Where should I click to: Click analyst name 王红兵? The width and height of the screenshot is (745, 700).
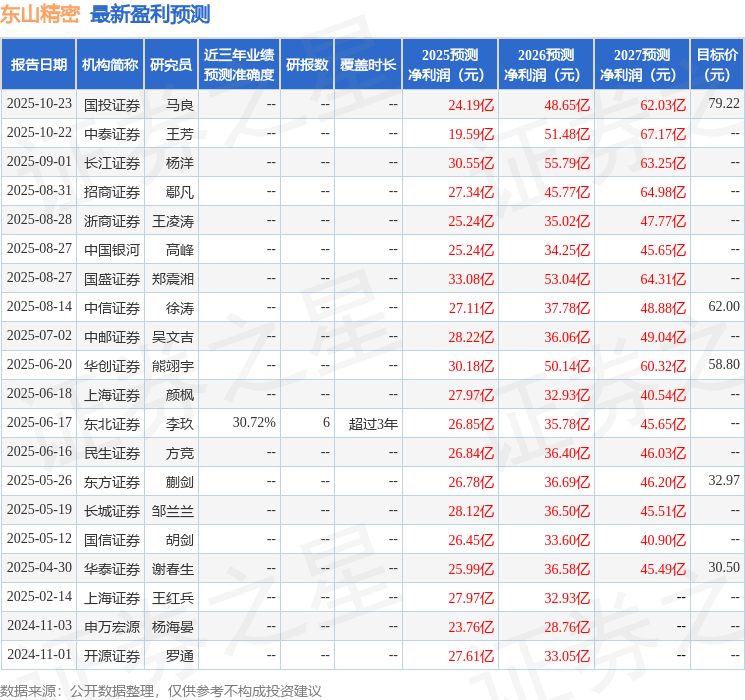point(173,598)
